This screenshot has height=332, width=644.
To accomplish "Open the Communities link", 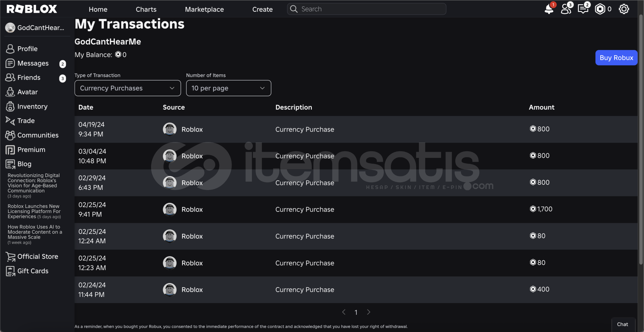I will [x=38, y=135].
